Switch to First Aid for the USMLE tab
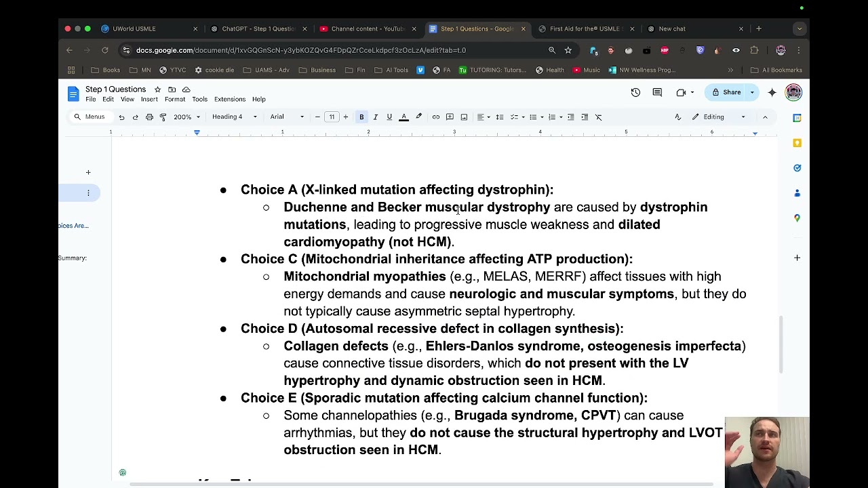Image resolution: width=868 pixels, height=488 pixels. 587,28
